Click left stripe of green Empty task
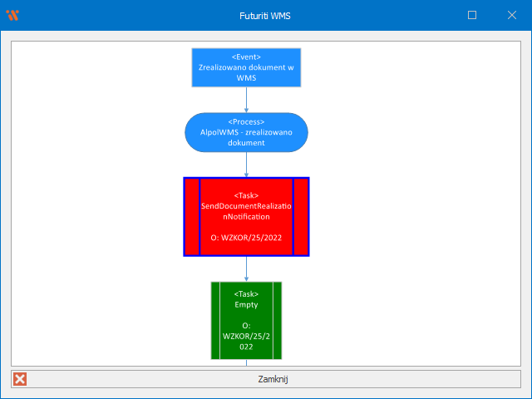532x399 pixels. [x=215, y=320]
